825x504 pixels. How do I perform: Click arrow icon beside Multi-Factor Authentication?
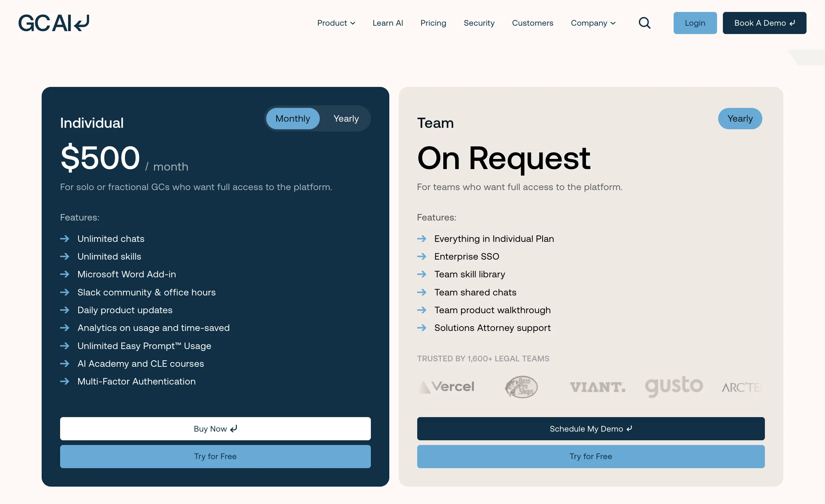(64, 381)
